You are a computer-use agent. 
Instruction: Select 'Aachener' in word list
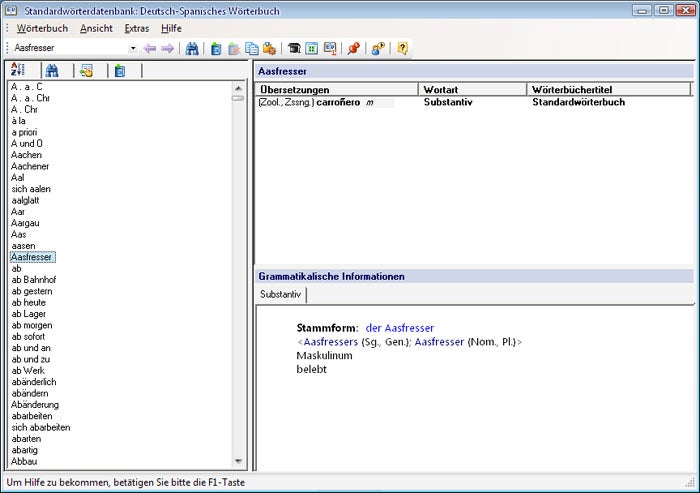[x=30, y=166]
